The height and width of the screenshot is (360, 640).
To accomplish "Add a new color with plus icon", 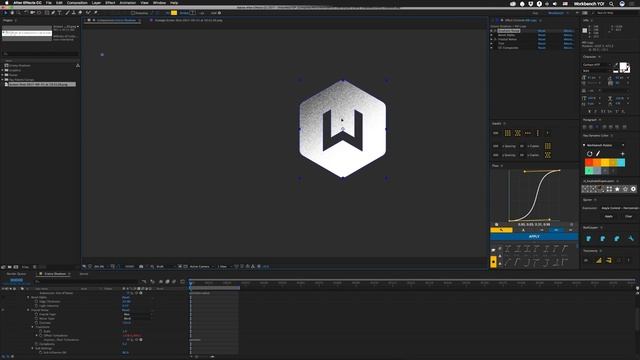I will (x=622, y=153).
